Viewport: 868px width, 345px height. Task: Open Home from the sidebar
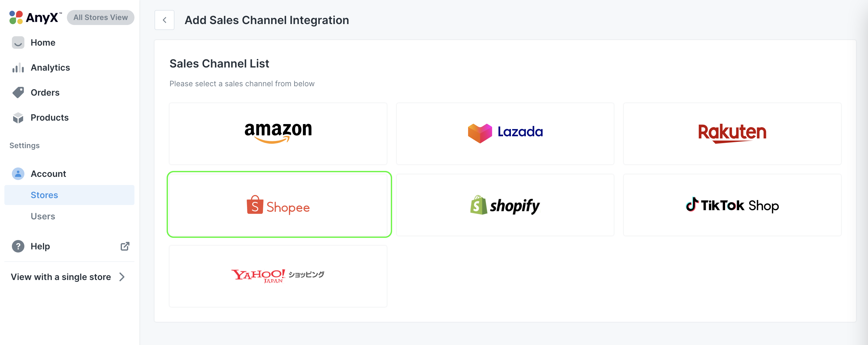point(43,43)
